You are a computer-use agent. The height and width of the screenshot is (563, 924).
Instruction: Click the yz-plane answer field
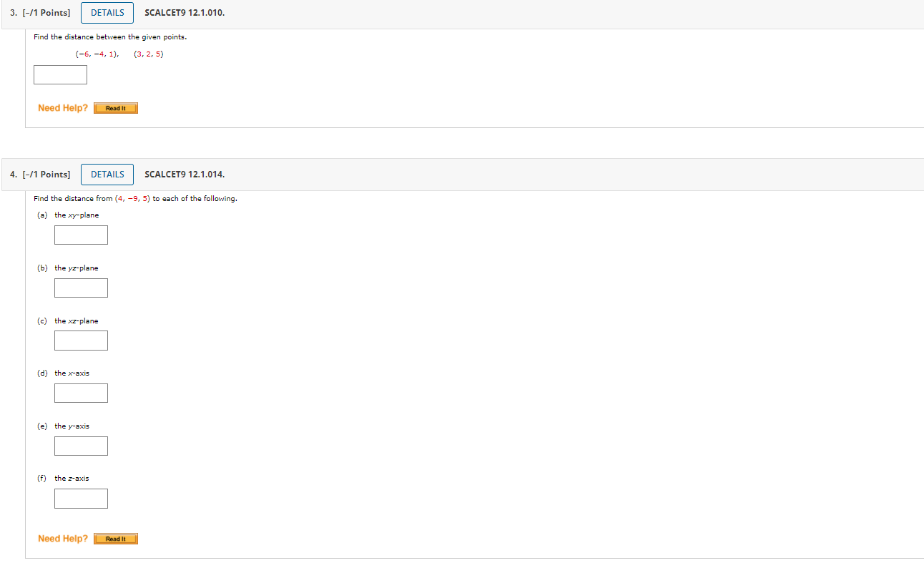coord(82,288)
